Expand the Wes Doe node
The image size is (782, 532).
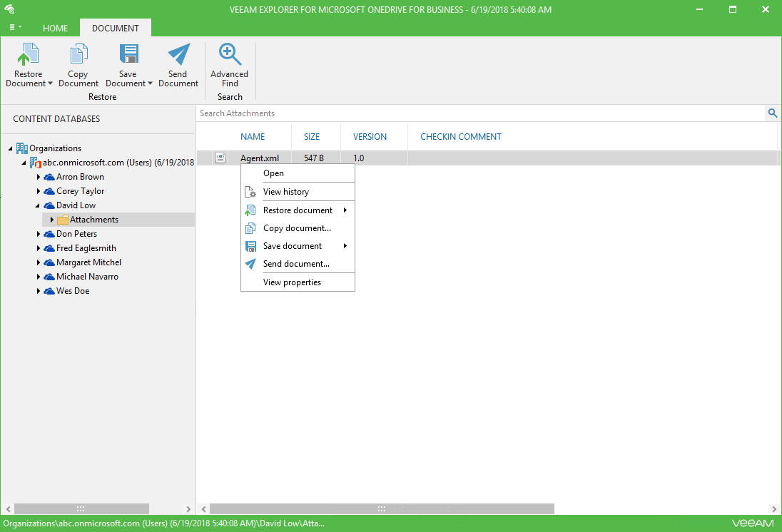(x=39, y=291)
